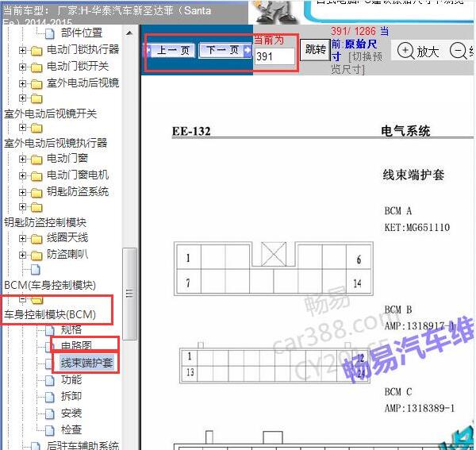The width and height of the screenshot is (476, 450).
Task: Expand the 电动门窗电机 folder
Action: [x=22, y=176]
